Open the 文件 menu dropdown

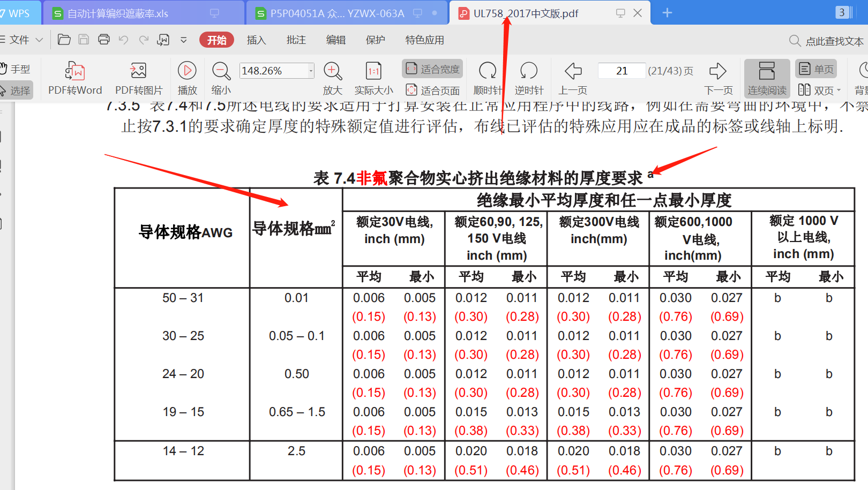[23, 40]
